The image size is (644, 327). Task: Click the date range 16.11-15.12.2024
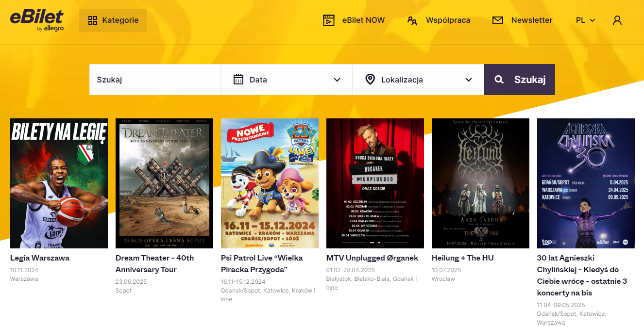[x=243, y=282]
